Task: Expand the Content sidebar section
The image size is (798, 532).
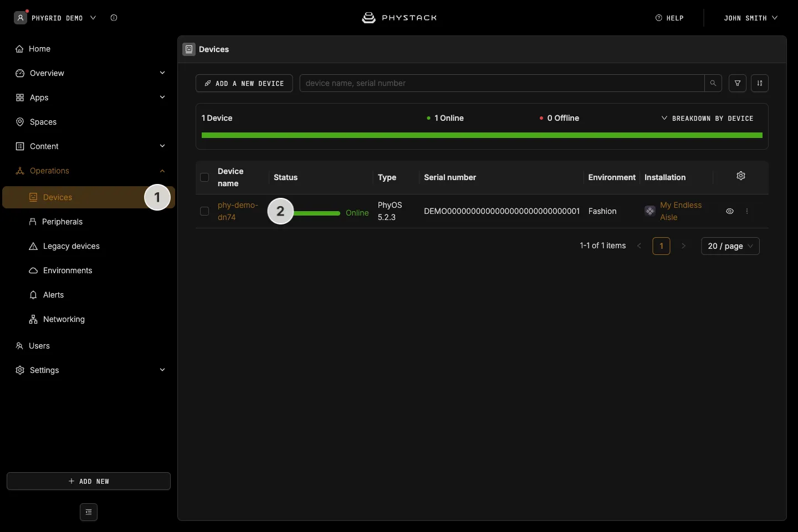Action: [x=89, y=146]
